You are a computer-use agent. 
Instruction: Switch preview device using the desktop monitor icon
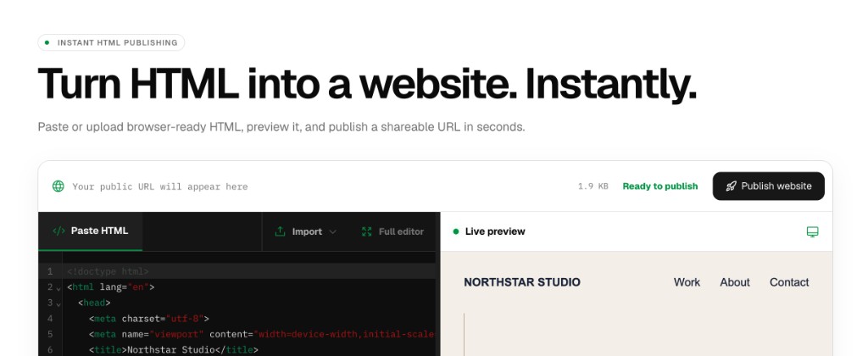pyautogui.click(x=812, y=231)
